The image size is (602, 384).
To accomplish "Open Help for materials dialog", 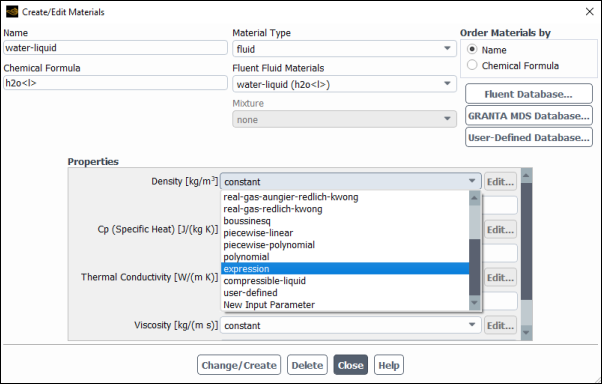I will [x=389, y=365].
